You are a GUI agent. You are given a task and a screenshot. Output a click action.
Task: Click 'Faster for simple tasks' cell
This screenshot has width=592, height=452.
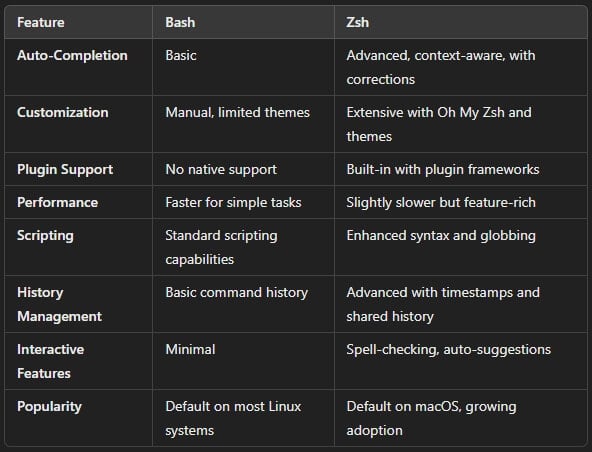[x=233, y=202]
